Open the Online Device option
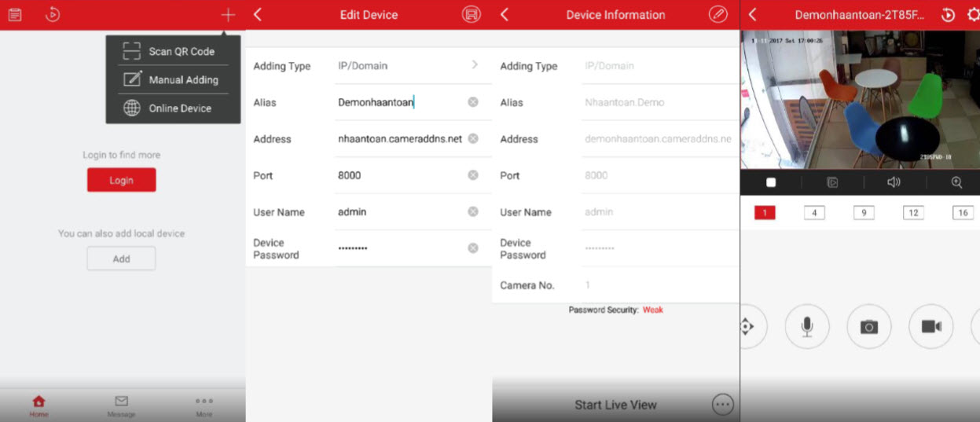The height and width of the screenshot is (422, 980). coord(173,108)
